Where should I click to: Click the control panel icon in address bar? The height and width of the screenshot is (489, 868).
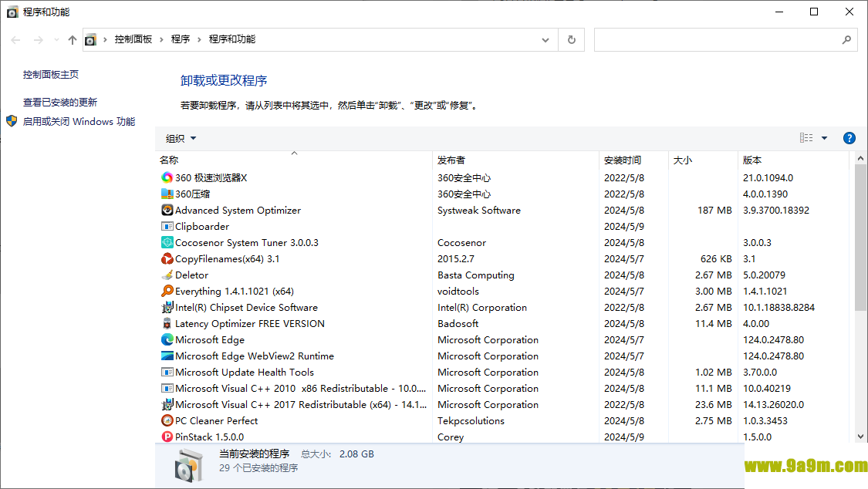coord(90,40)
